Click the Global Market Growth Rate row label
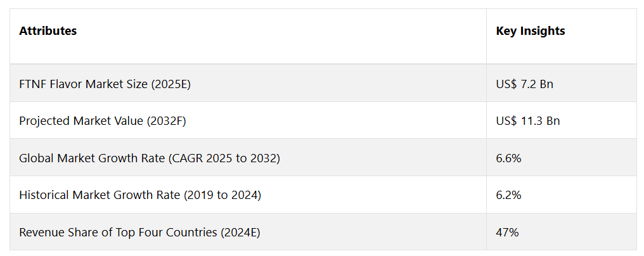The width and height of the screenshot is (644, 256). pos(150,158)
